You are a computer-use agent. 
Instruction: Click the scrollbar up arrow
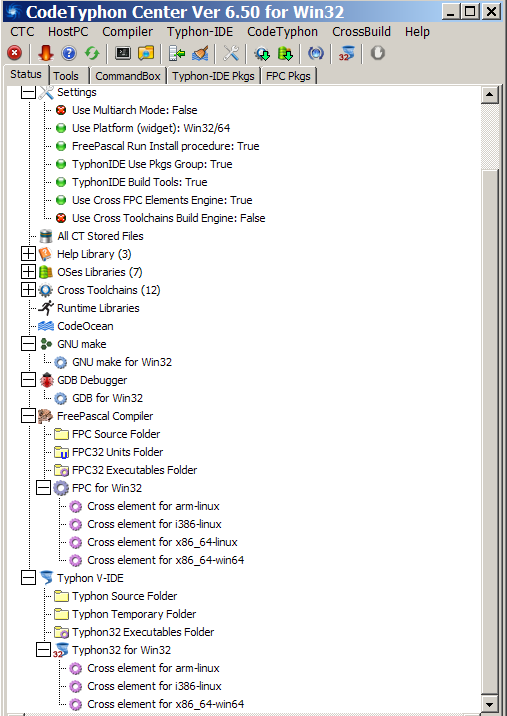490,95
